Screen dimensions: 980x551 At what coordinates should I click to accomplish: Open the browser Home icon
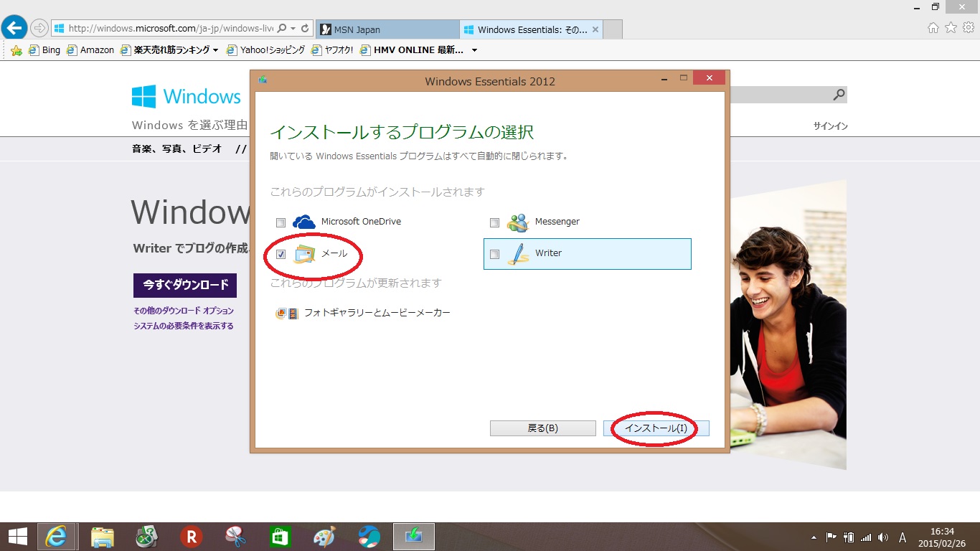933,28
